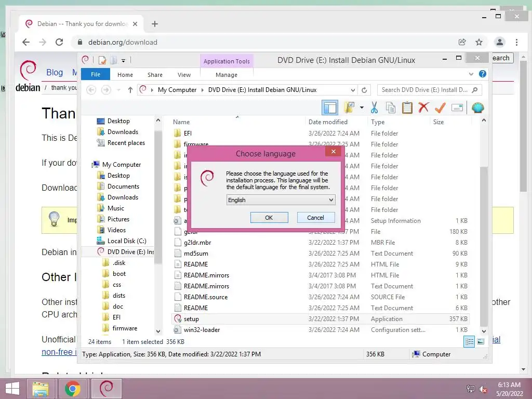Click the clipboard Paste icon
The image size is (532, 399).
[x=407, y=108]
